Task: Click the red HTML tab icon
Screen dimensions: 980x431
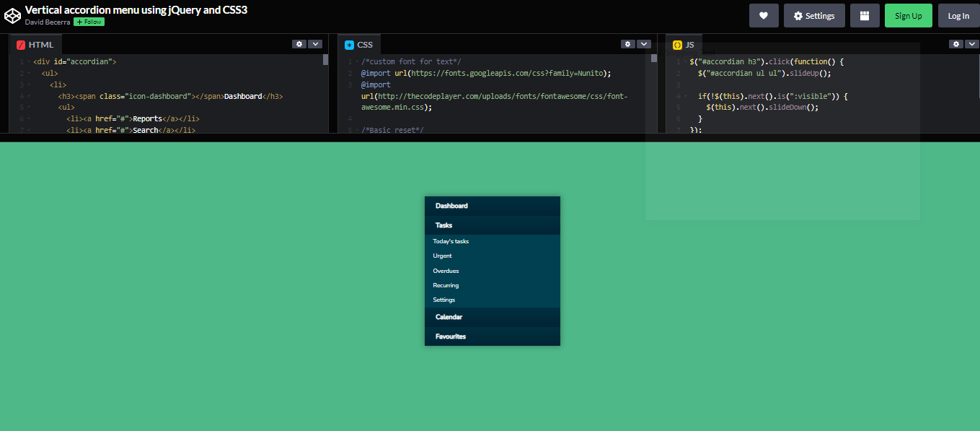Action: click(x=19, y=44)
